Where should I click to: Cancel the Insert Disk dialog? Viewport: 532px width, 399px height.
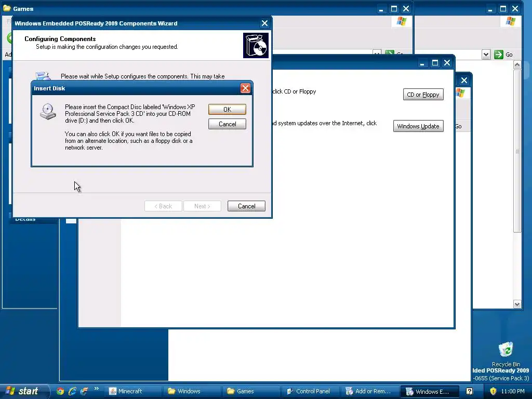[x=227, y=124]
